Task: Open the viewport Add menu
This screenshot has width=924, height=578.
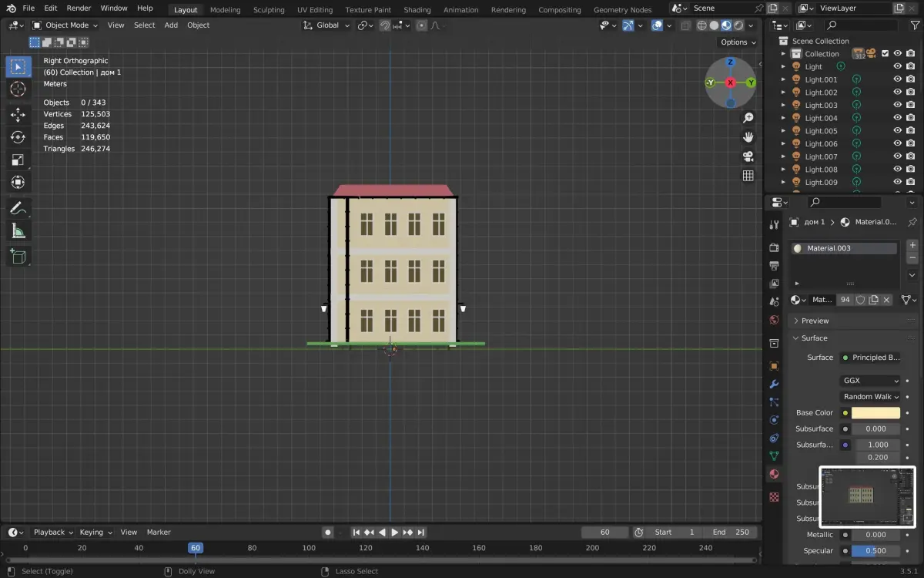Action: point(171,25)
